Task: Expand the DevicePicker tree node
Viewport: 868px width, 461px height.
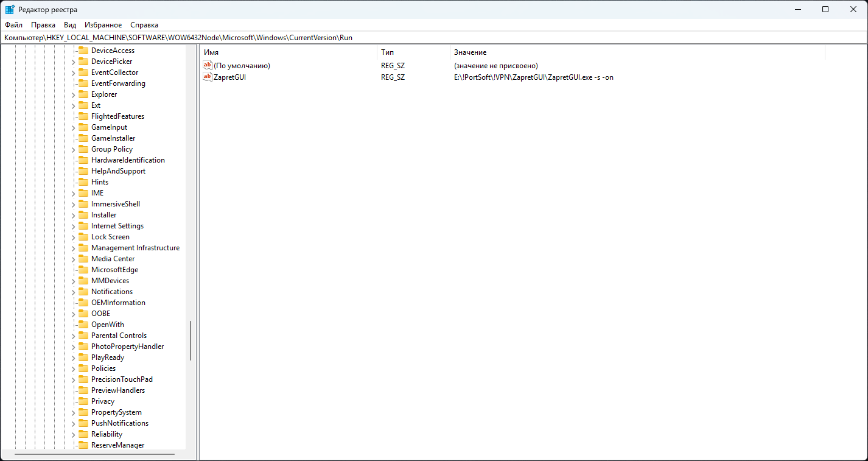Action: (x=73, y=62)
